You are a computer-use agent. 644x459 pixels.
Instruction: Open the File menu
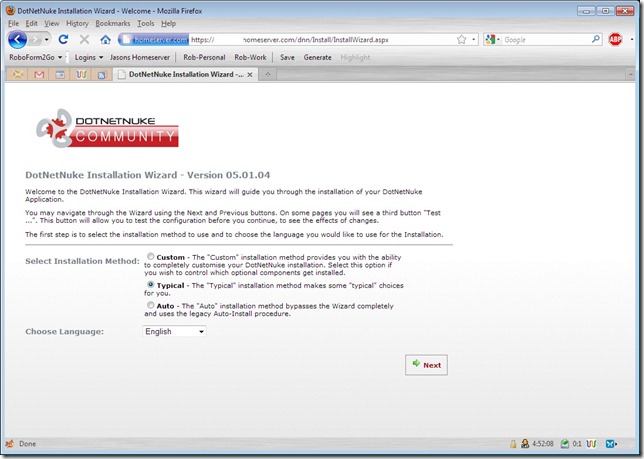tap(13, 23)
